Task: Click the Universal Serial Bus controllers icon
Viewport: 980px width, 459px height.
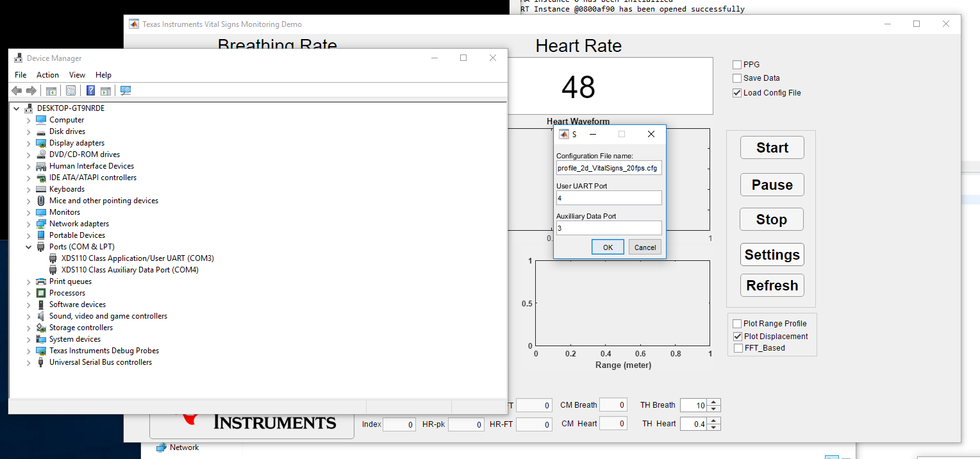Action: (41, 362)
